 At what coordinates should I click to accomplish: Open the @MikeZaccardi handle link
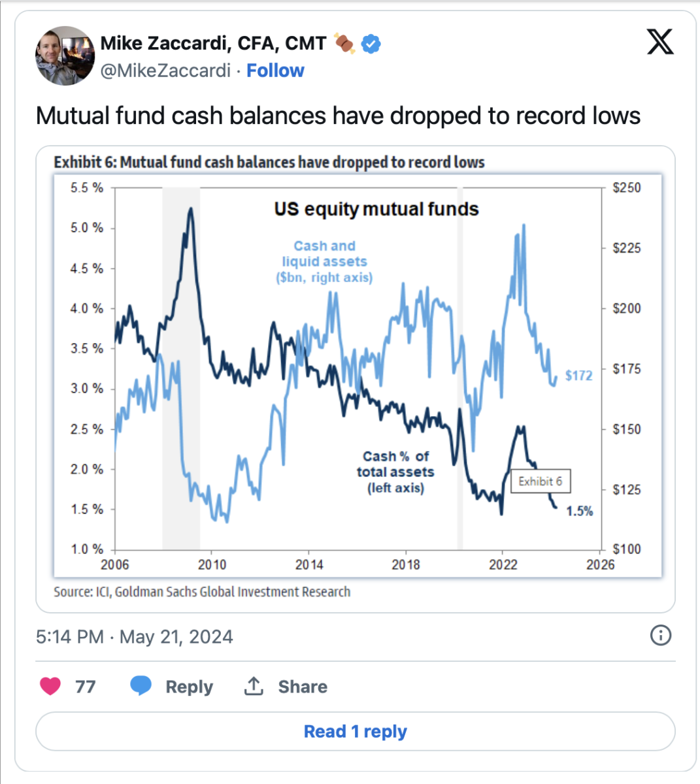coord(165,71)
